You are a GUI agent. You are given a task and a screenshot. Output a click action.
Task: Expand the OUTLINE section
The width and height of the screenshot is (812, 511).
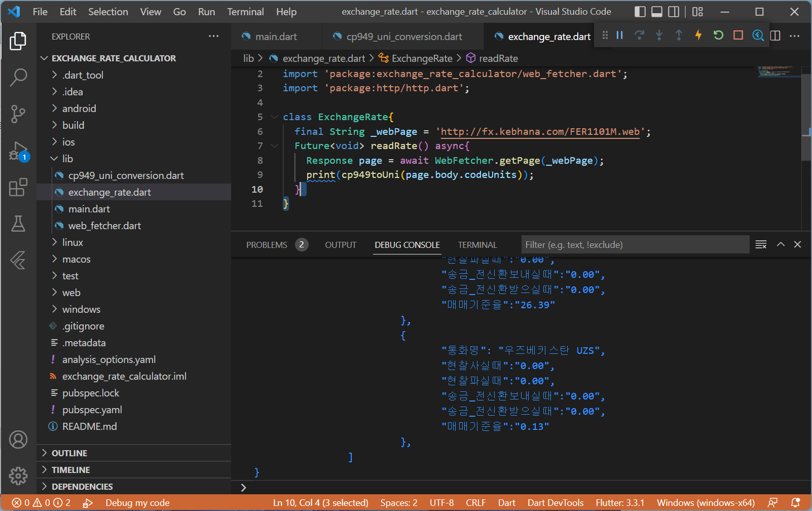point(134,453)
